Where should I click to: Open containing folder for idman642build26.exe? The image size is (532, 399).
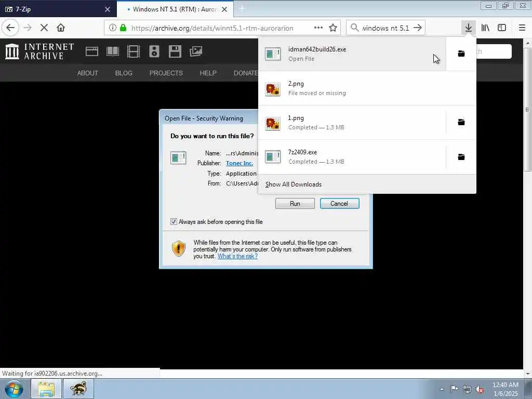(461, 54)
